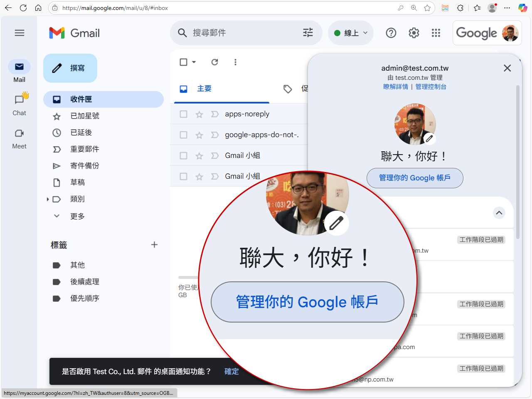
Task: Open the 管理控制台 admin console link
Action: [x=431, y=86]
